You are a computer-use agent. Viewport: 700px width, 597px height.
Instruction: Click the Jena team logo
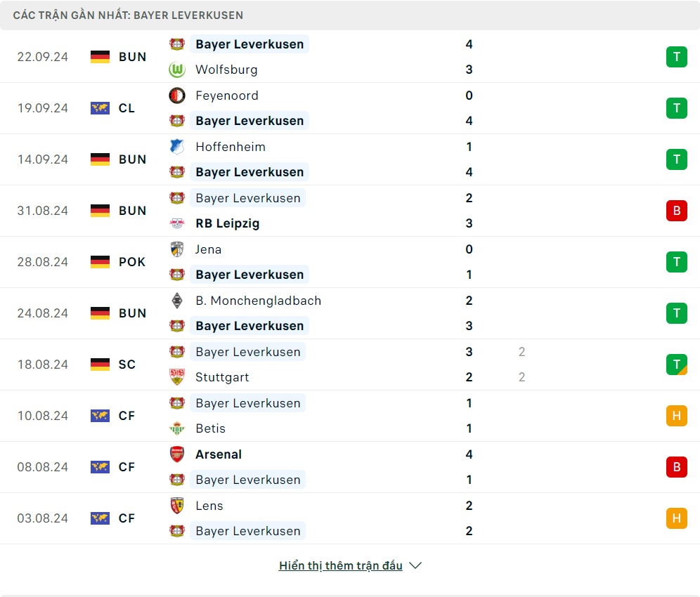(176, 249)
